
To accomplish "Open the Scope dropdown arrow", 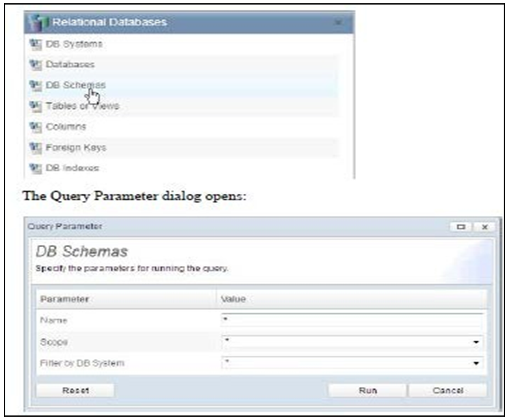I will click(476, 342).
